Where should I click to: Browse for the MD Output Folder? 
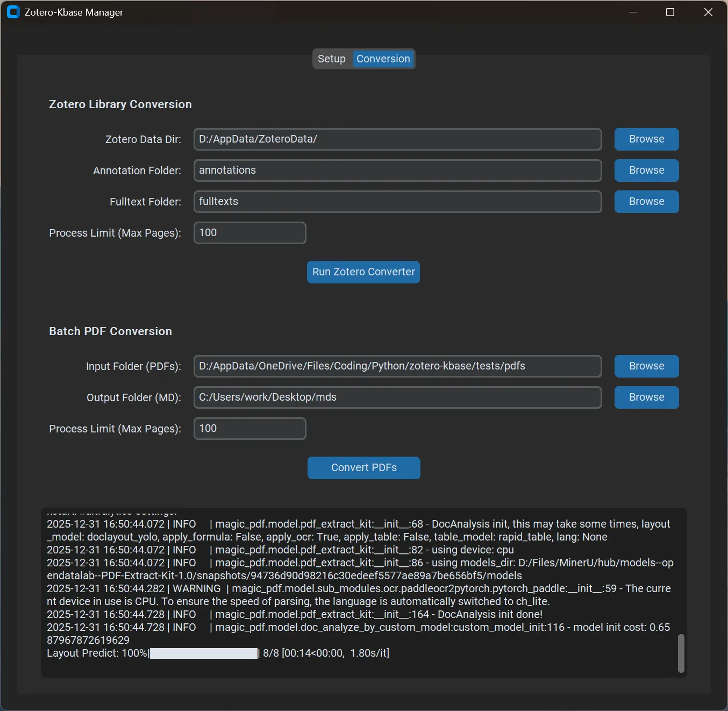coord(646,397)
